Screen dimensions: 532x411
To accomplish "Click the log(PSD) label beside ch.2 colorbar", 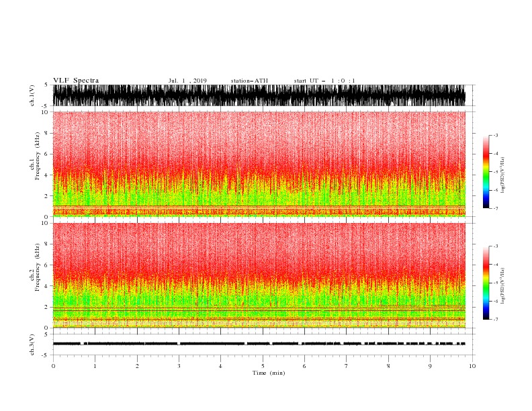I will coord(502,286).
